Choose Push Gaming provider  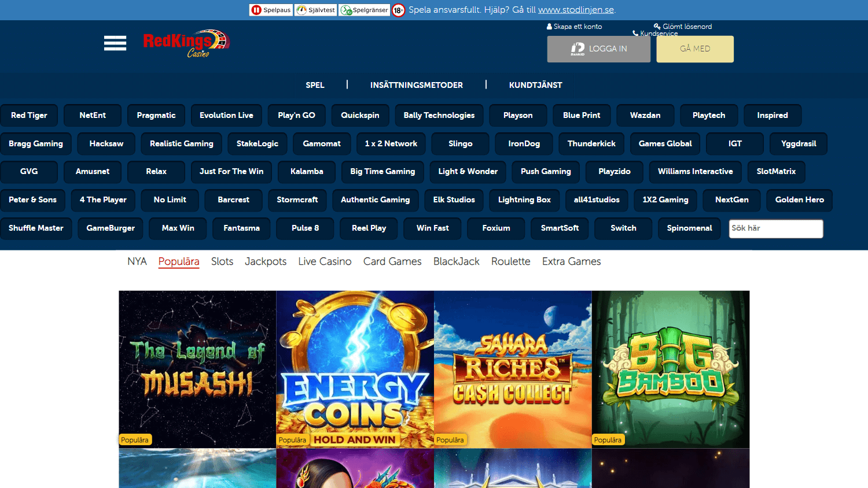point(546,171)
